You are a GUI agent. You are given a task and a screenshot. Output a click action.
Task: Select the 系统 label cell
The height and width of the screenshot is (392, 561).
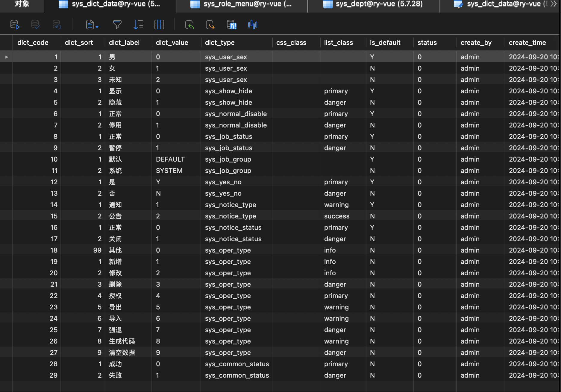(128, 171)
